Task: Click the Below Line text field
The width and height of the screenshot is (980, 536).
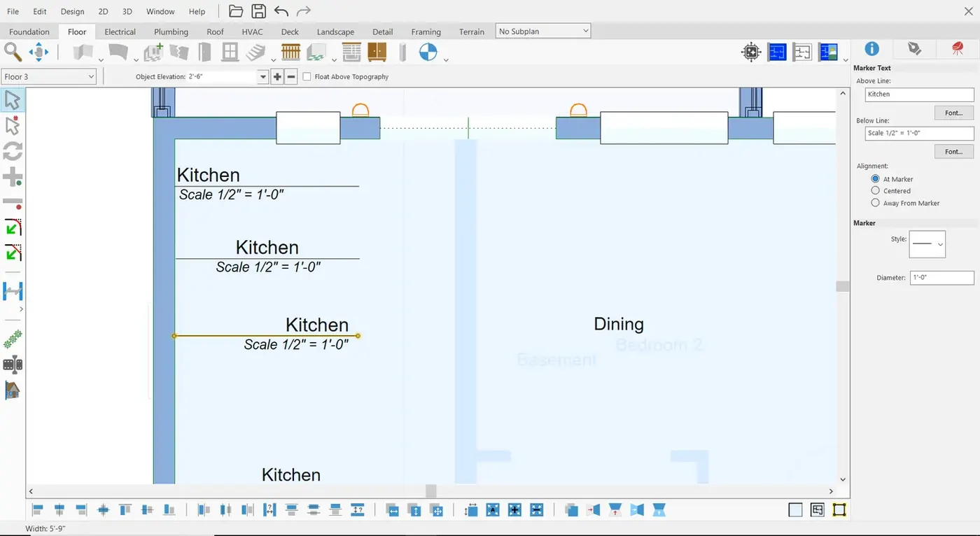Action: click(919, 133)
